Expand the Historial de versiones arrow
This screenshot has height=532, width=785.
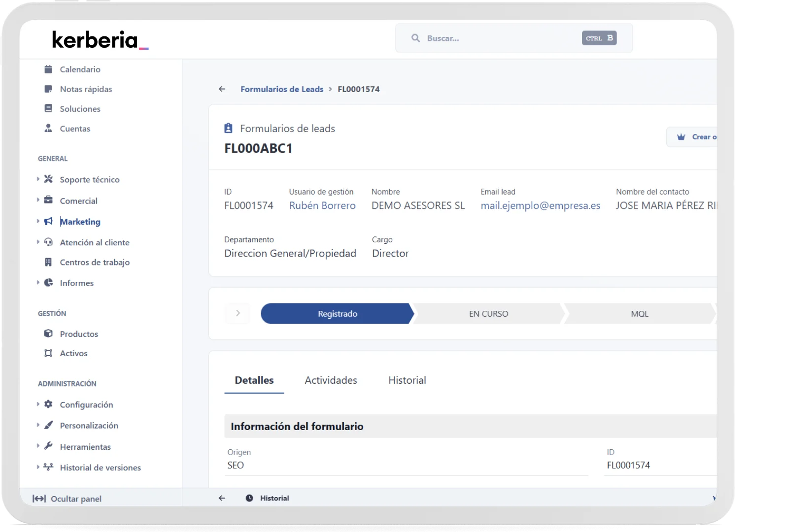(38, 466)
